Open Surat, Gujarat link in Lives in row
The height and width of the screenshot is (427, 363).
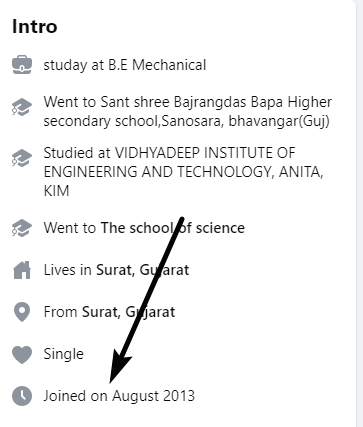click(143, 270)
